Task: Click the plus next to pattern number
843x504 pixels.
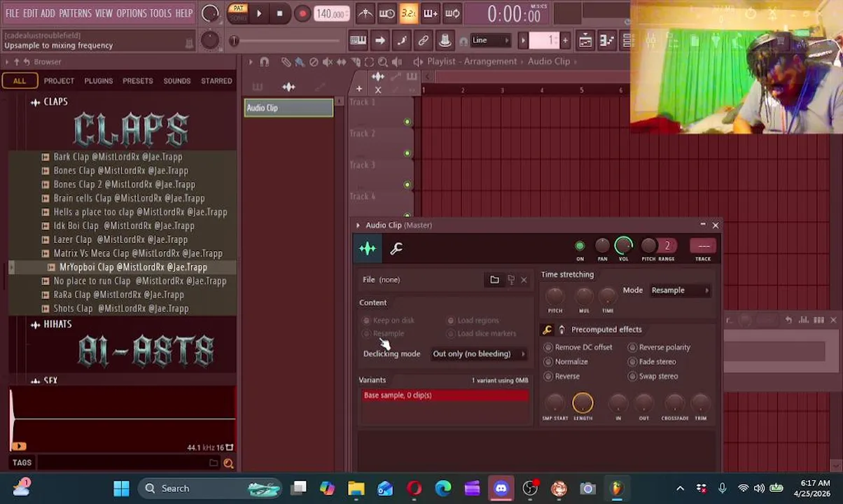Action: point(565,40)
